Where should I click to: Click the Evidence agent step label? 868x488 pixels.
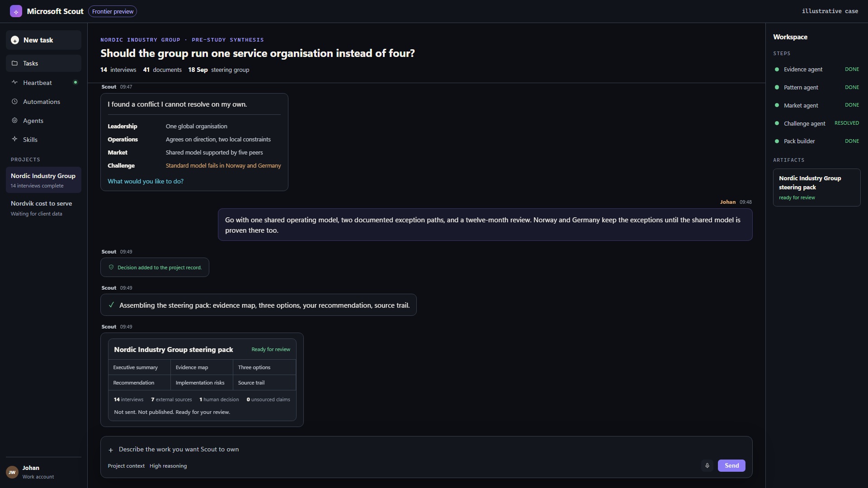(x=803, y=70)
